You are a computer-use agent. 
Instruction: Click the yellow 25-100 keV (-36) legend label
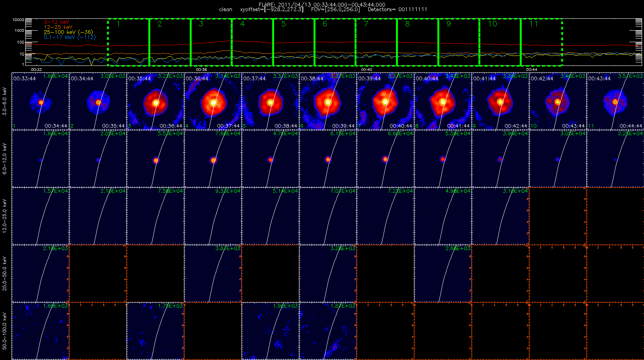pos(68,32)
